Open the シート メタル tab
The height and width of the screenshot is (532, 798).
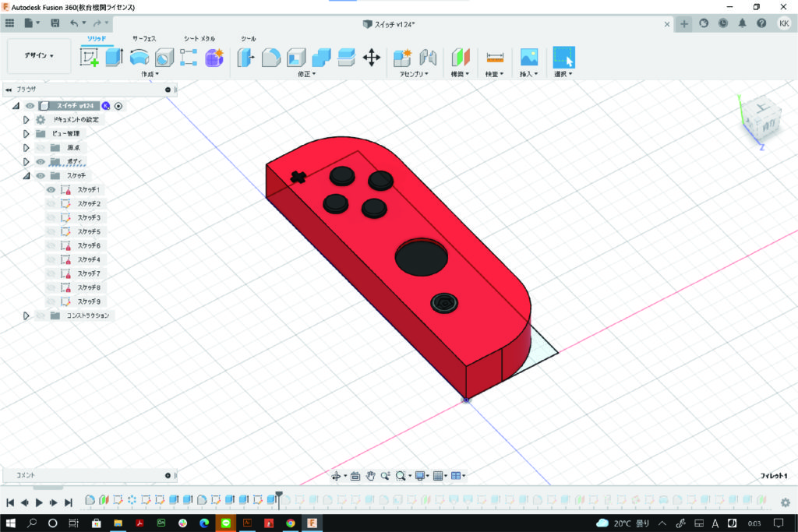pyautogui.click(x=199, y=38)
